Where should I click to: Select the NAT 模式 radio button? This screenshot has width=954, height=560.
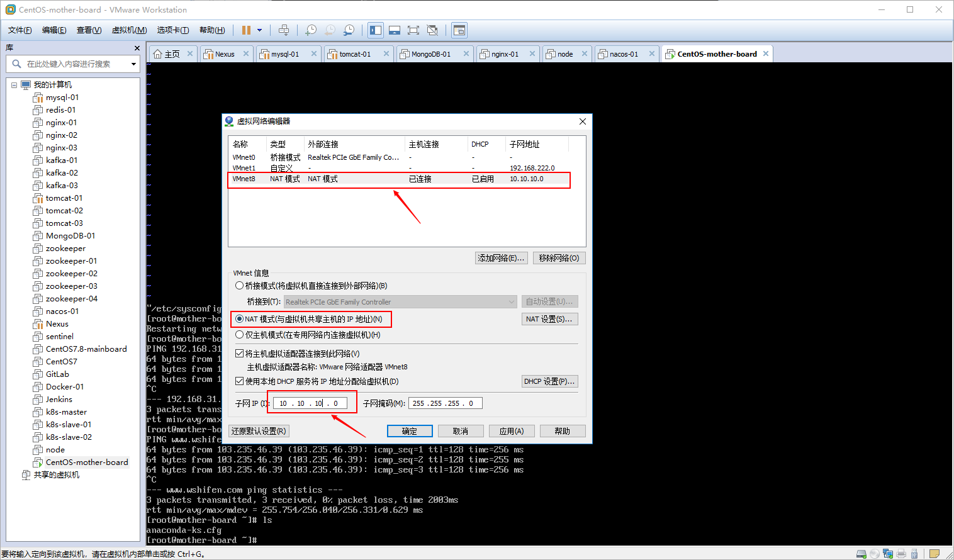click(x=239, y=319)
